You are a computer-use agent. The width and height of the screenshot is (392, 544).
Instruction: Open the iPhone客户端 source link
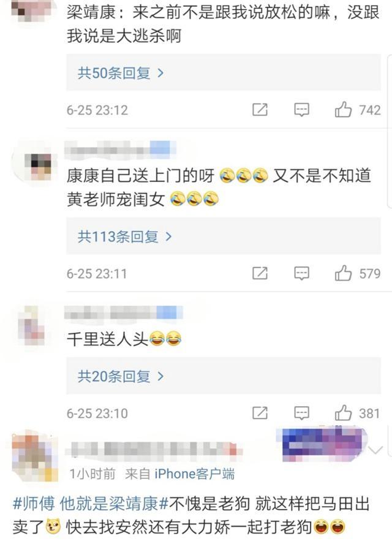pyautogui.click(x=194, y=474)
